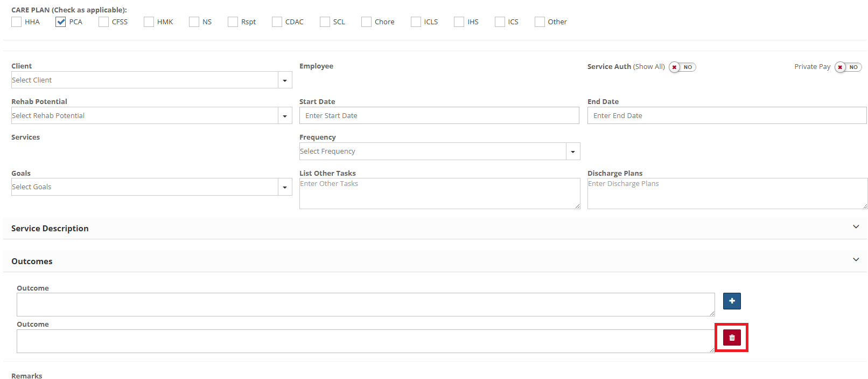Select the IHS checkbox
868x379 pixels.
pyautogui.click(x=459, y=22)
